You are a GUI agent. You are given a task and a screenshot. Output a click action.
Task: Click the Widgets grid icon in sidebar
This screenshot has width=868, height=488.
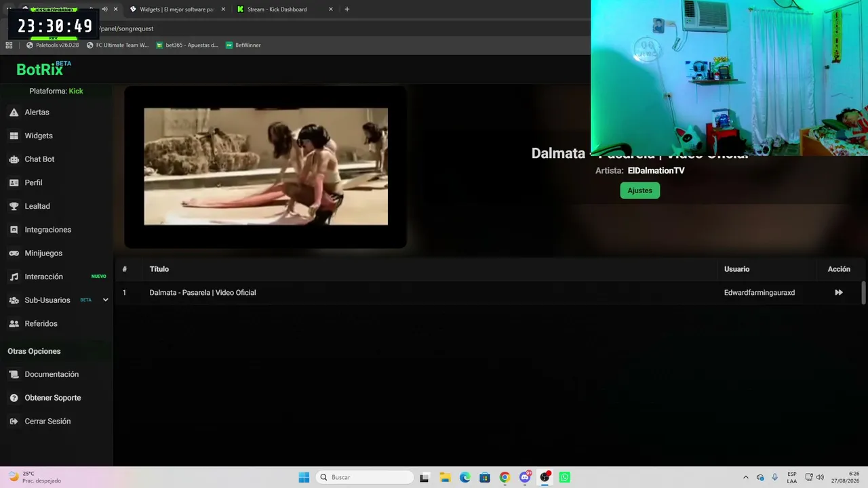[x=14, y=136]
